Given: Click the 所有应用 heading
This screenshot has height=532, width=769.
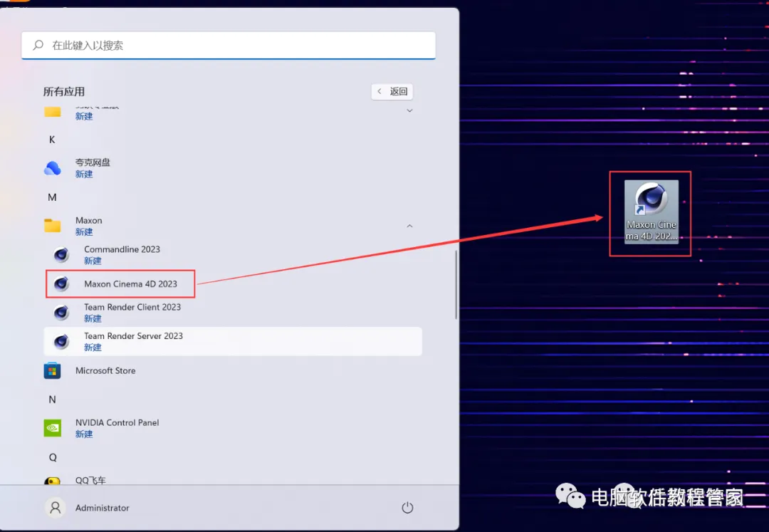Looking at the screenshot, I should [x=64, y=92].
